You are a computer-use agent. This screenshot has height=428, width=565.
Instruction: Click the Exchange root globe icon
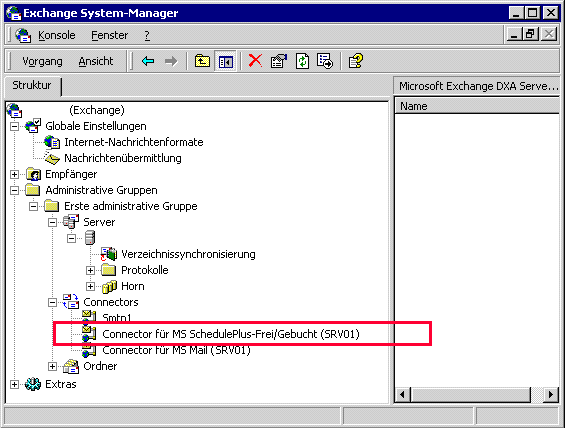tap(14, 110)
